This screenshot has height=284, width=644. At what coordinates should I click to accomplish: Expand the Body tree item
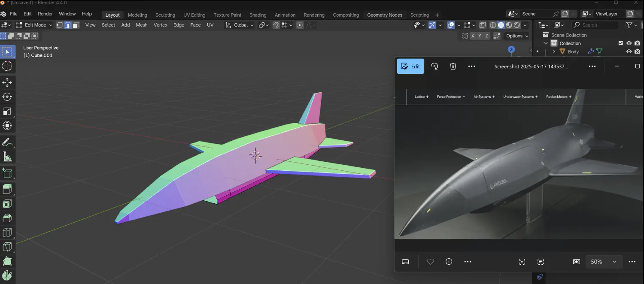tap(554, 51)
